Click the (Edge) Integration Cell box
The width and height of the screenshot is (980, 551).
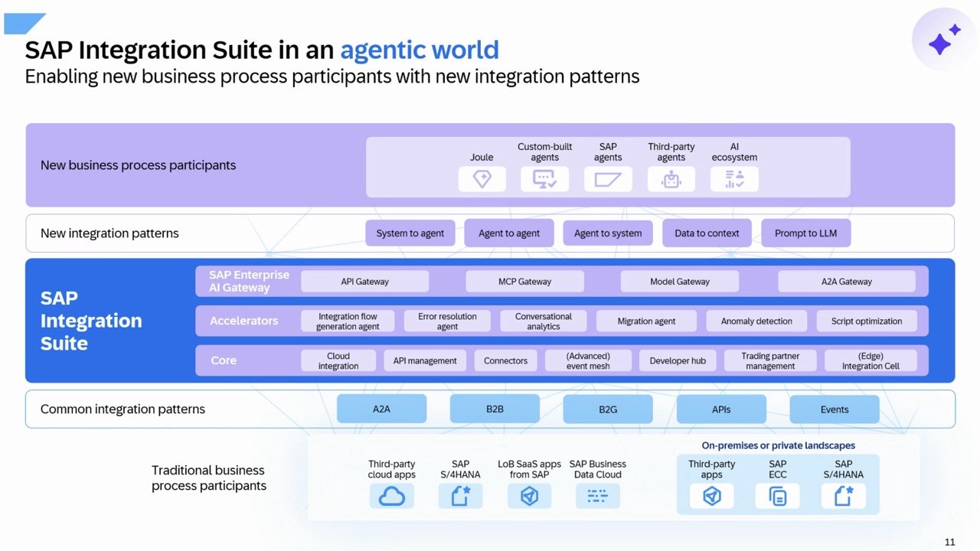tap(871, 361)
